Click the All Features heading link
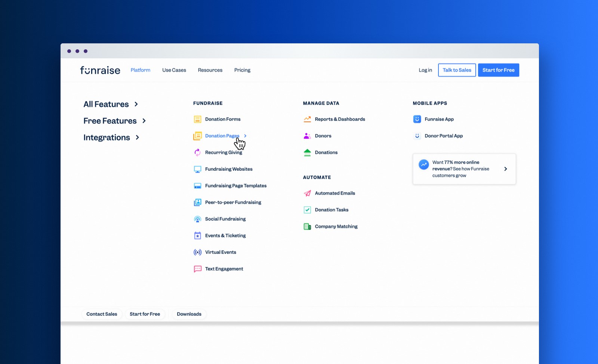Screen dimensions: 598x364 pos(106,104)
